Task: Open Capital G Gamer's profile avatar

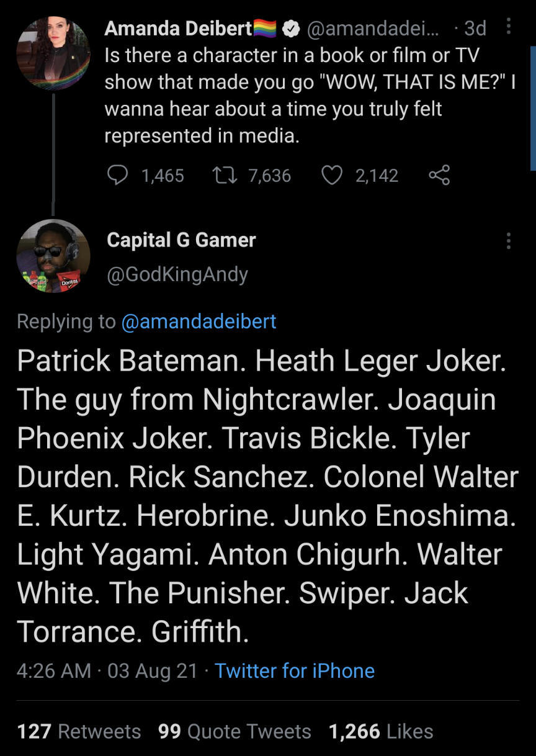Action: [53, 256]
